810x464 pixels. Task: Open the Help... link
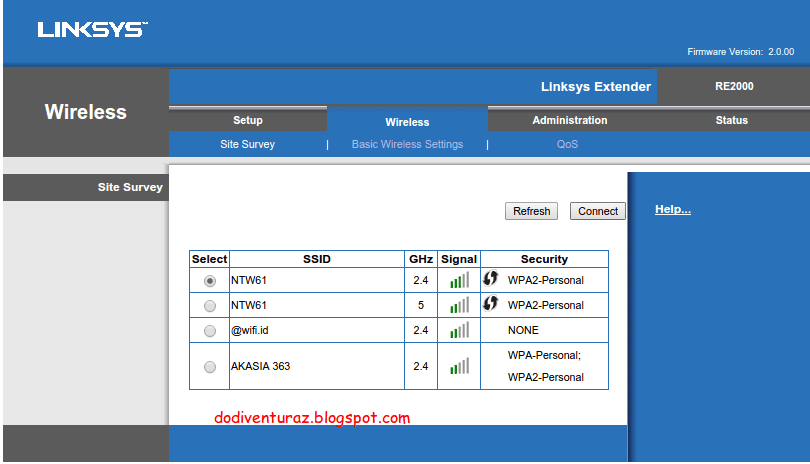click(x=673, y=209)
